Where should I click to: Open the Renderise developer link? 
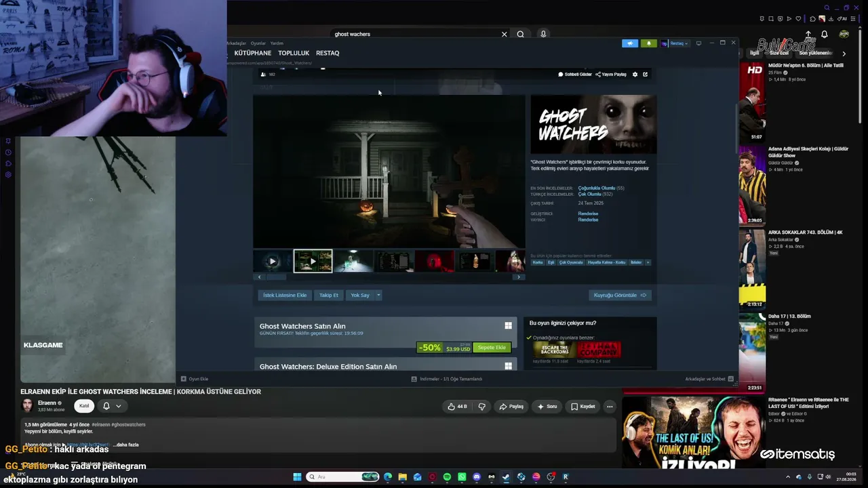point(588,213)
